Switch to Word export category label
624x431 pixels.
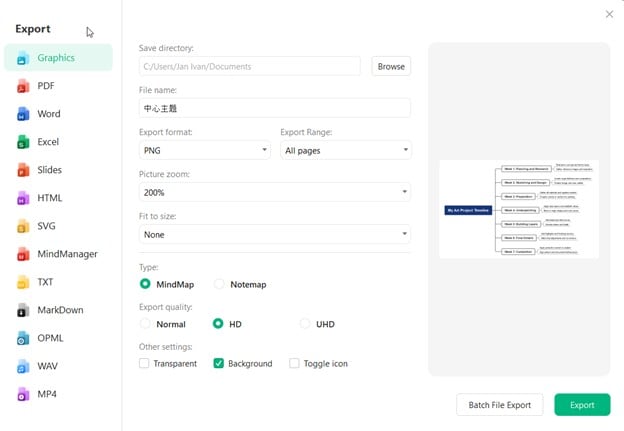(49, 114)
